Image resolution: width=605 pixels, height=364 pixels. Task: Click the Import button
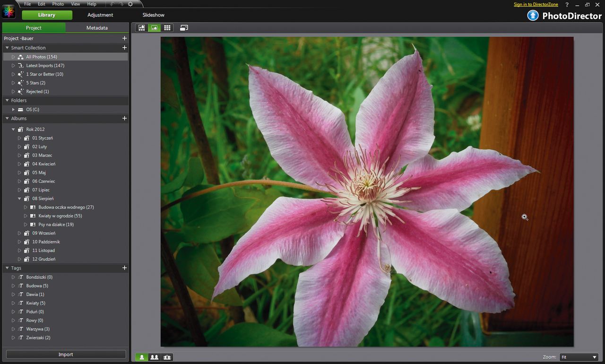[x=66, y=355]
